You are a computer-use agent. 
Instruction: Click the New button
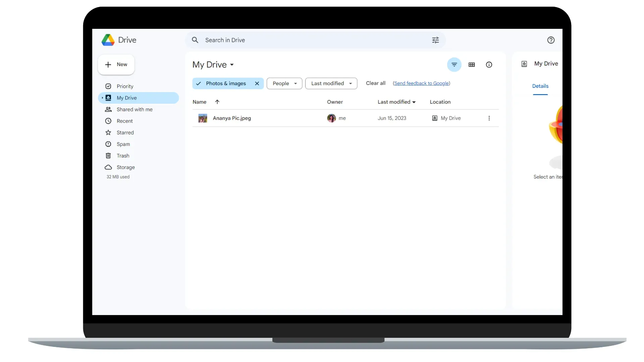116,64
